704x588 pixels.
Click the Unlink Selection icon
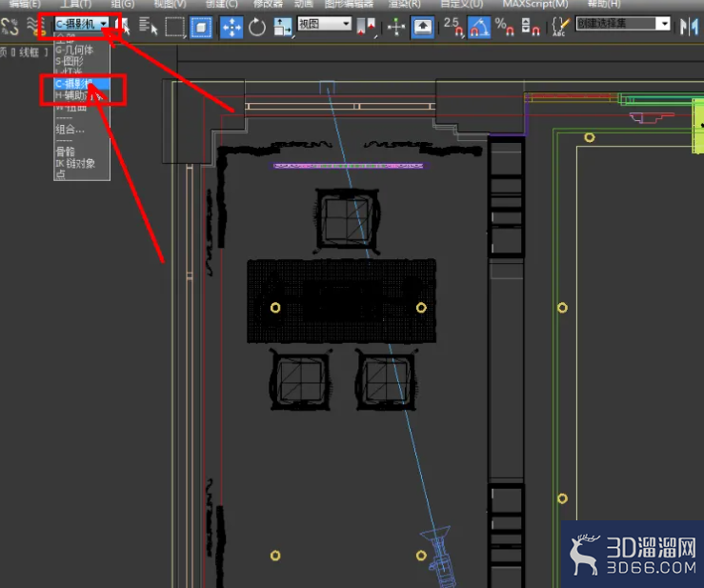(x=10, y=26)
